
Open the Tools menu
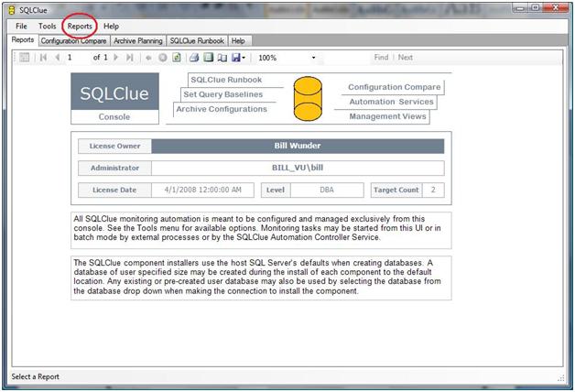(48, 26)
